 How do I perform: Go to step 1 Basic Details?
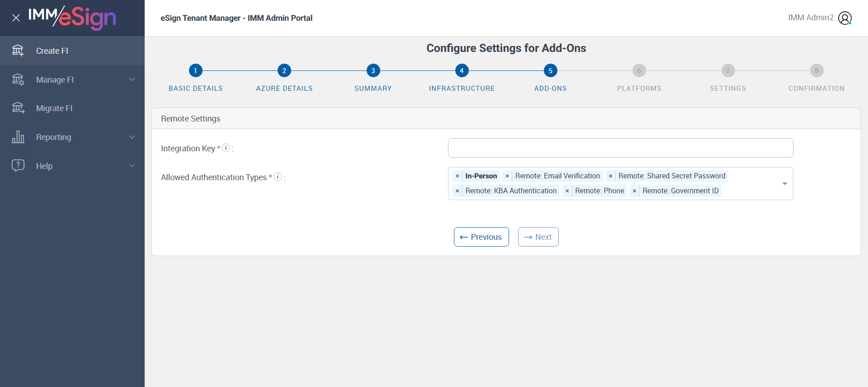click(x=195, y=70)
